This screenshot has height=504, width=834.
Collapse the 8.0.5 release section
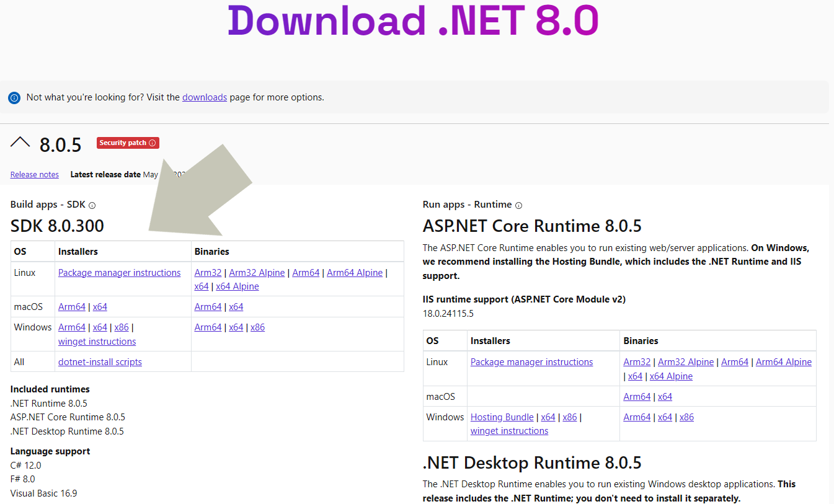pyautogui.click(x=20, y=143)
